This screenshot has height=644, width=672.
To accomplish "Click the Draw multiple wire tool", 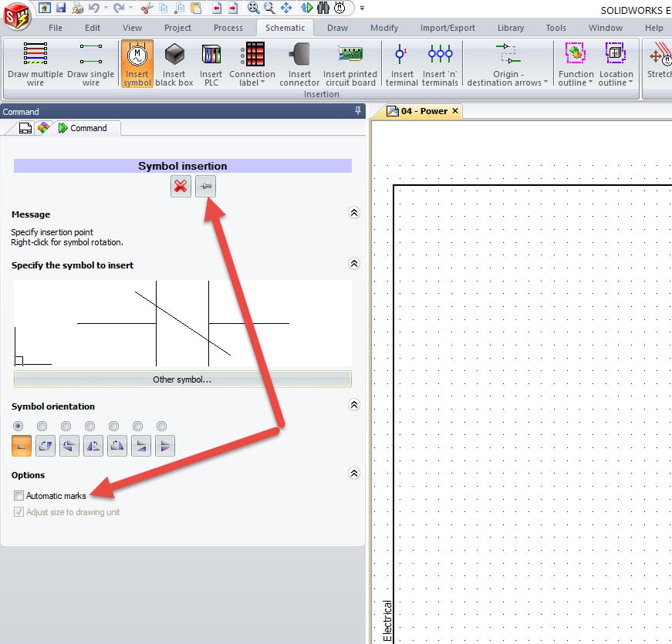I will (35, 63).
